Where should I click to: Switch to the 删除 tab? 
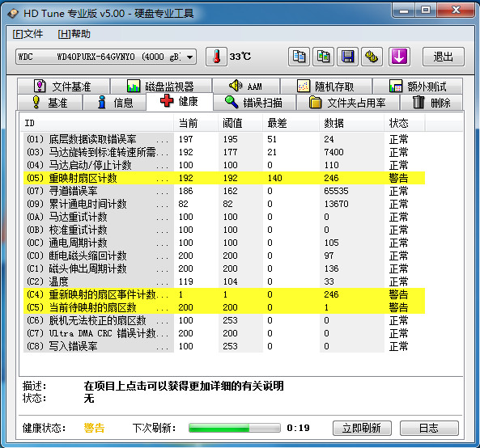click(431, 103)
